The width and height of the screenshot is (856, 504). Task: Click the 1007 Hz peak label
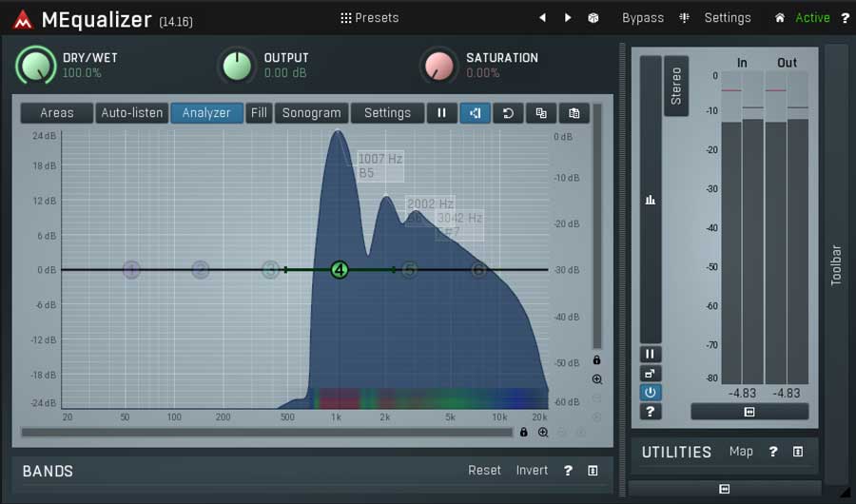(x=380, y=166)
